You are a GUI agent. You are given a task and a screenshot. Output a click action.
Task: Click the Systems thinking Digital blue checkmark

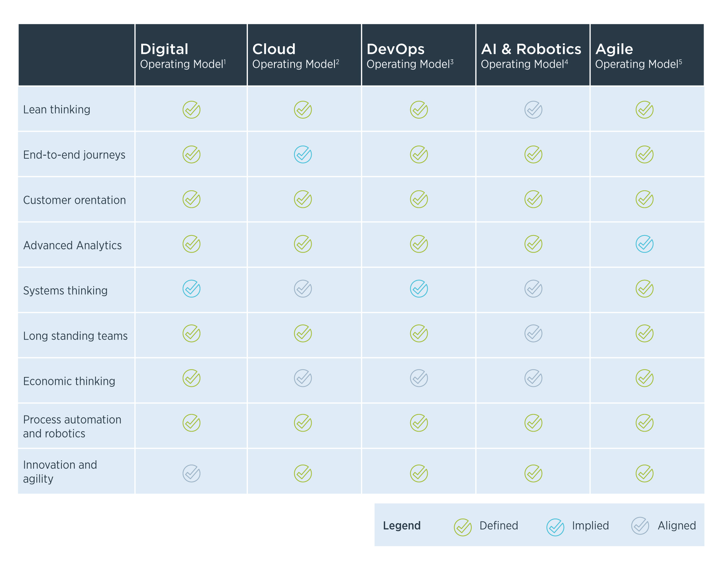coord(191,289)
